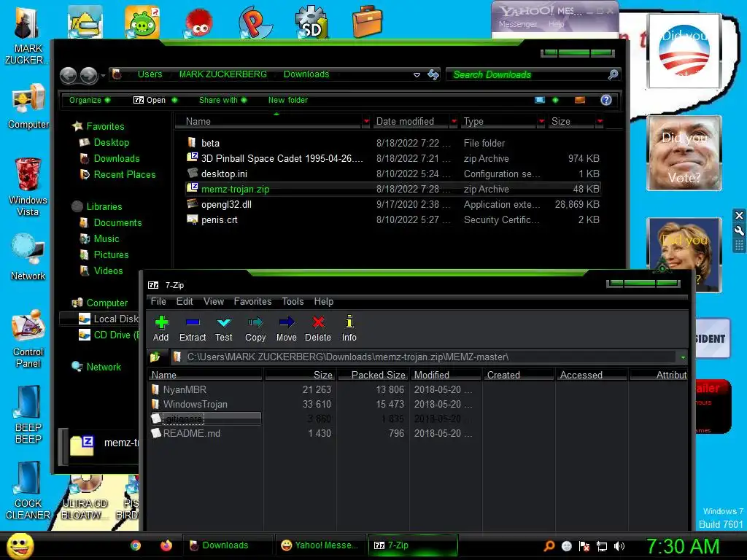Image resolution: width=747 pixels, height=560 pixels.
Task: Click the 7-Zip path address field
Action: (x=424, y=357)
